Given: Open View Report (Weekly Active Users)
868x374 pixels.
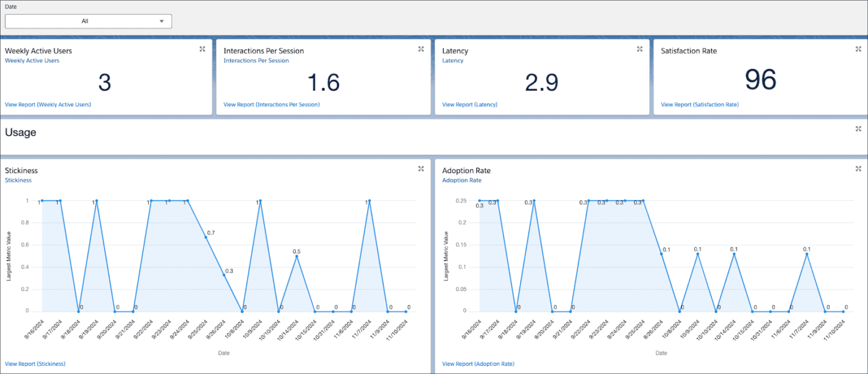Looking at the screenshot, I should point(48,105).
